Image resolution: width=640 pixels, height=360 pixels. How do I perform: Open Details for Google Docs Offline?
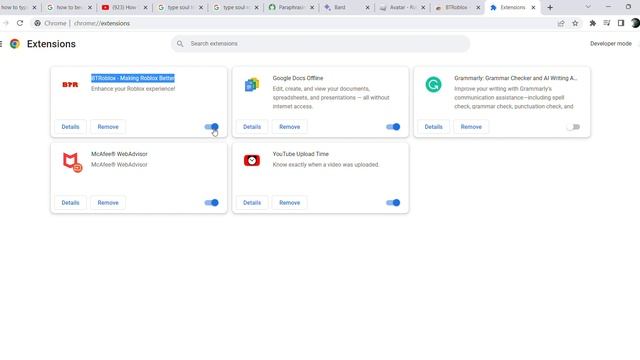point(252,127)
